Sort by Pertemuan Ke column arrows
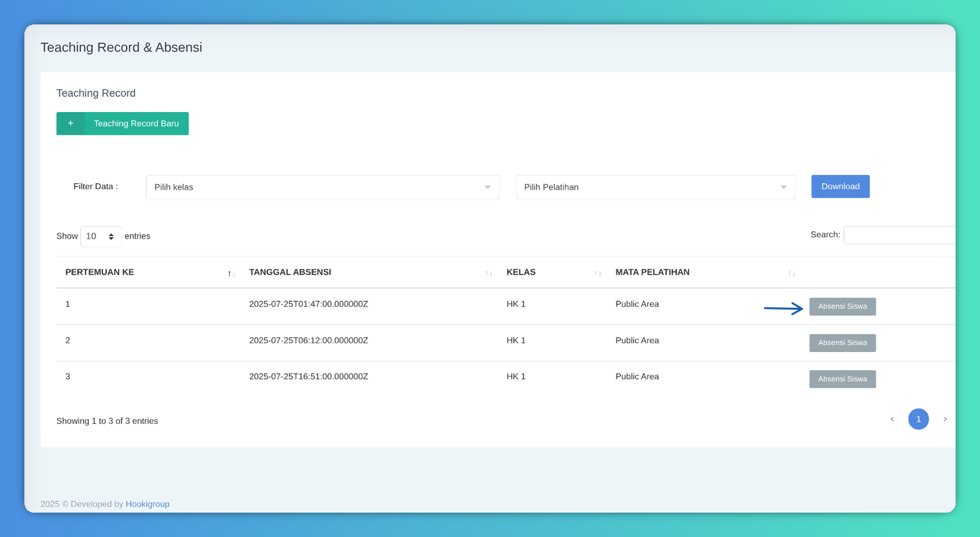Viewport: 980px width, 537px height. pos(231,273)
